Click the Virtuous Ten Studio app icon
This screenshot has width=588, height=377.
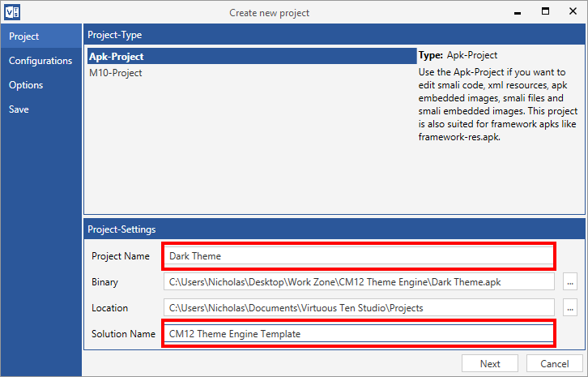pyautogui.click(x=12, y=12)
